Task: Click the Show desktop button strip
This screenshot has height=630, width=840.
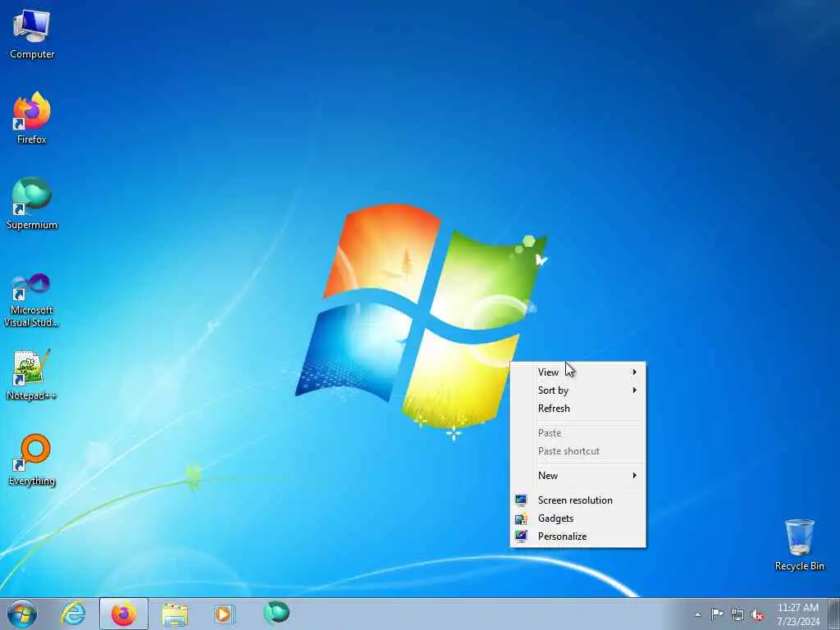Action: (x=834, y=614)
